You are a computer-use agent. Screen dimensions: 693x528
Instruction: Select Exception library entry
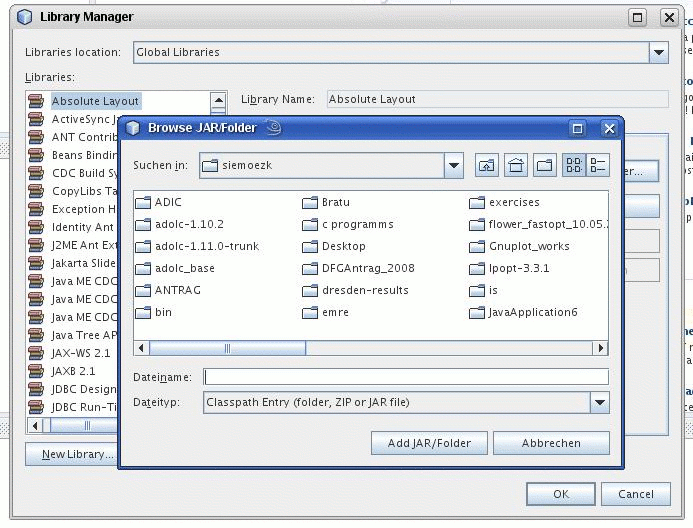click(73, 209)
